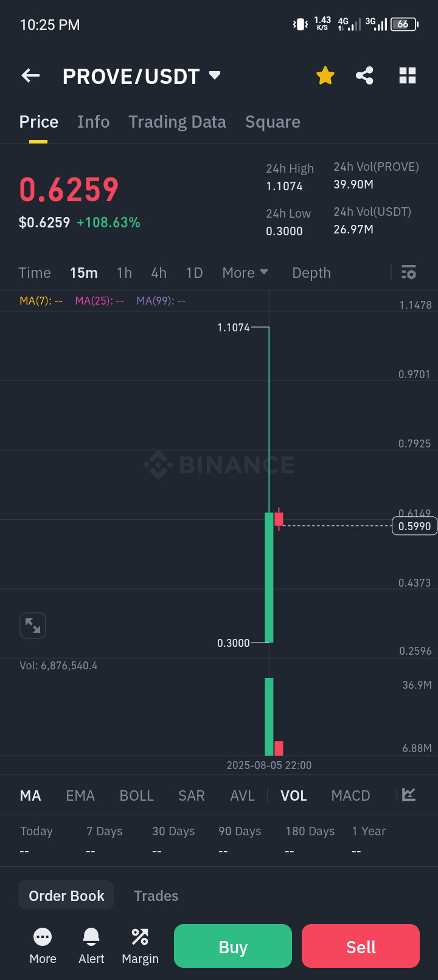Tap the More ellipsis icon
The height and width of the screenshot is (980, 438).
coord(43,937)
